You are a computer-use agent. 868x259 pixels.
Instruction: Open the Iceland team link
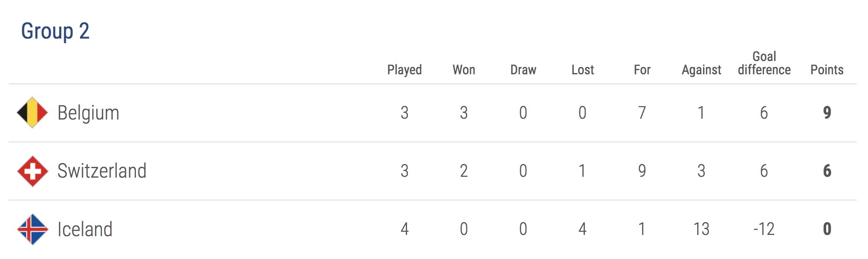click(x=85, y=229)
